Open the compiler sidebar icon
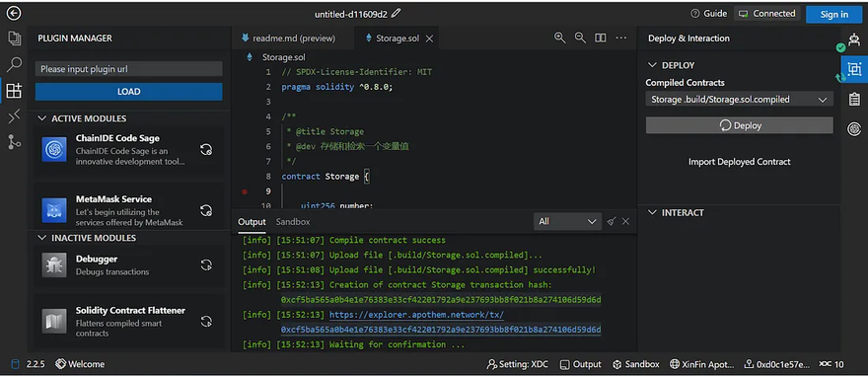Viewport: 868px width, 376px height. pos(14,116)
